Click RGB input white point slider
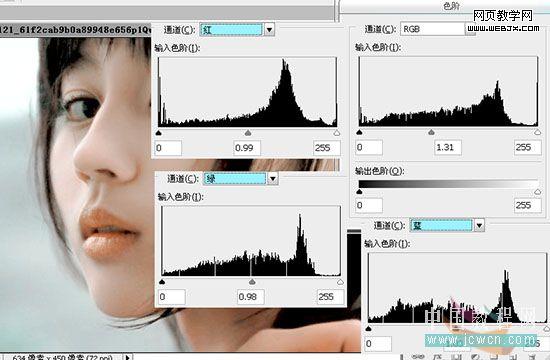 coord(537,132)
